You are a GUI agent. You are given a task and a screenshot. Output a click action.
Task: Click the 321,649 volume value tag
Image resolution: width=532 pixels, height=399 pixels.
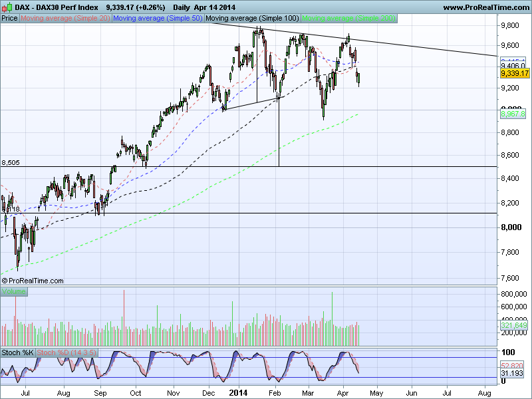point(514,325)
